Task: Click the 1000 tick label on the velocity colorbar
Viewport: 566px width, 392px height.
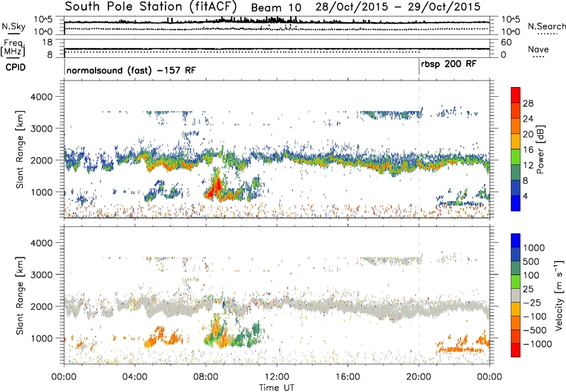Action: click(x=534, y=248)
